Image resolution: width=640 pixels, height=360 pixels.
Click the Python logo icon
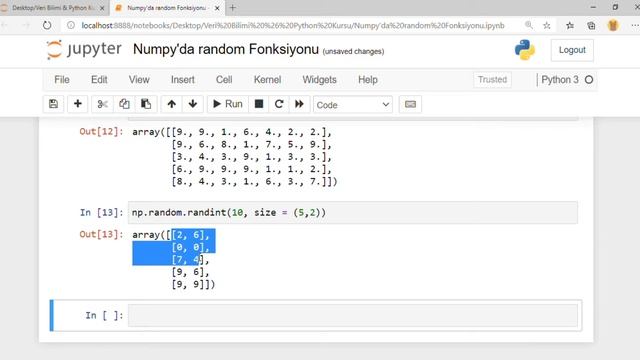click(x=524, y=50)
